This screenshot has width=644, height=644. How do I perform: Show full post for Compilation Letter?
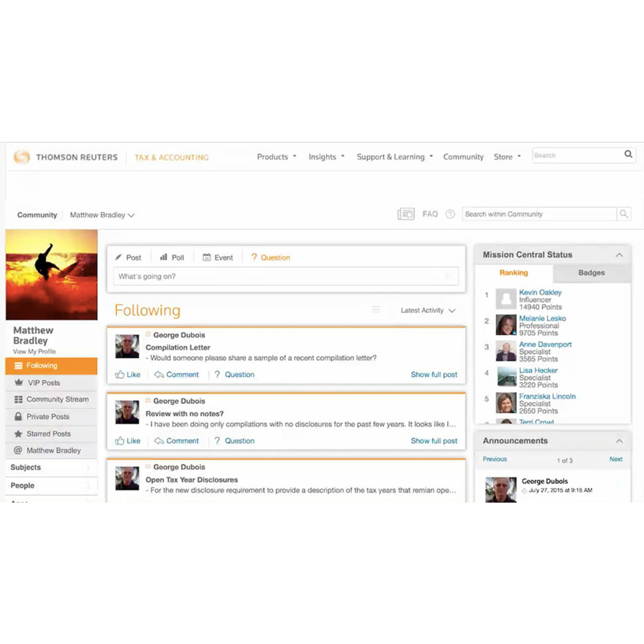pyautogui.click(x=434, y=374)
